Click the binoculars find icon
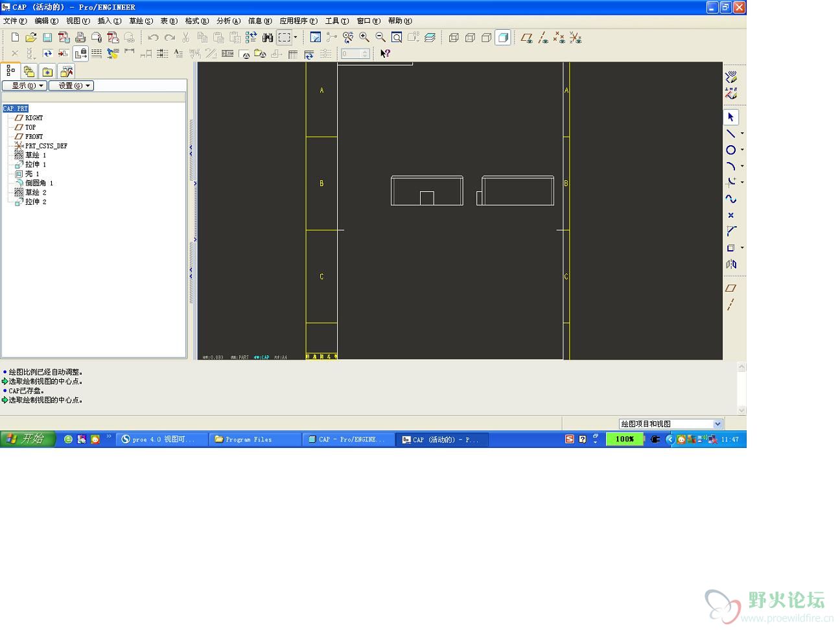Viewport: 840px width, 630px height. pos(267,38)
